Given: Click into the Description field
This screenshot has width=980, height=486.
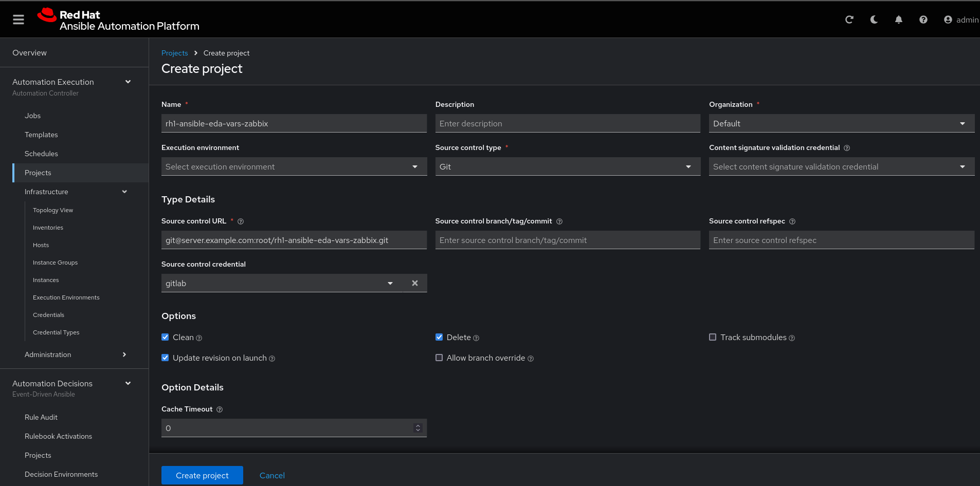Looking at the screenshot, I should [568, 123].
